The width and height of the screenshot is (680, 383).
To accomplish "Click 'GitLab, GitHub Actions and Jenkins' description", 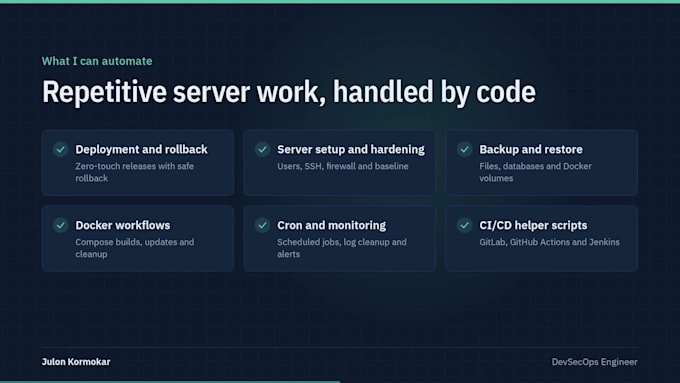I will coord(549,242).
